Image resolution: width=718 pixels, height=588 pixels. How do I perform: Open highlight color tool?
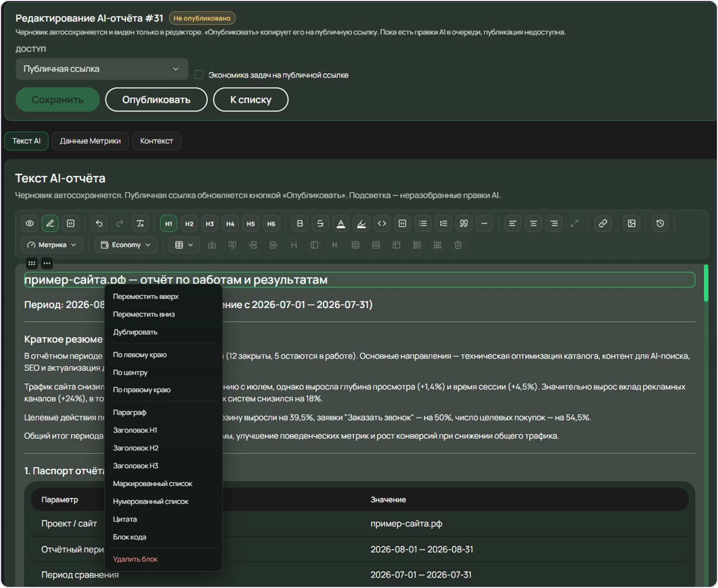361,223
